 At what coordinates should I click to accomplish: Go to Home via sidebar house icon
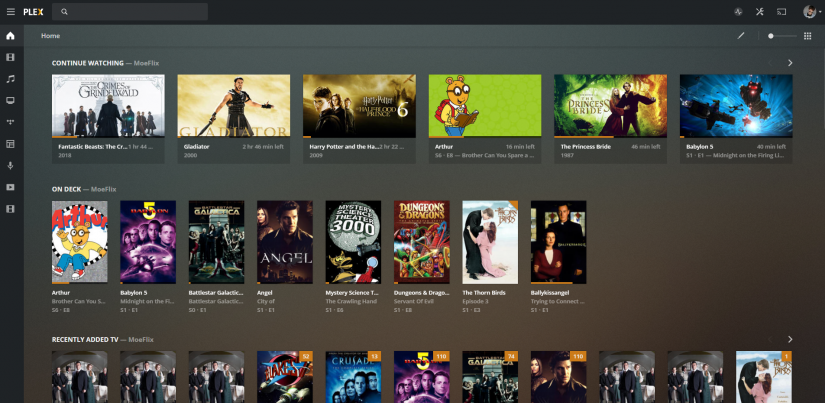[11, 36]
